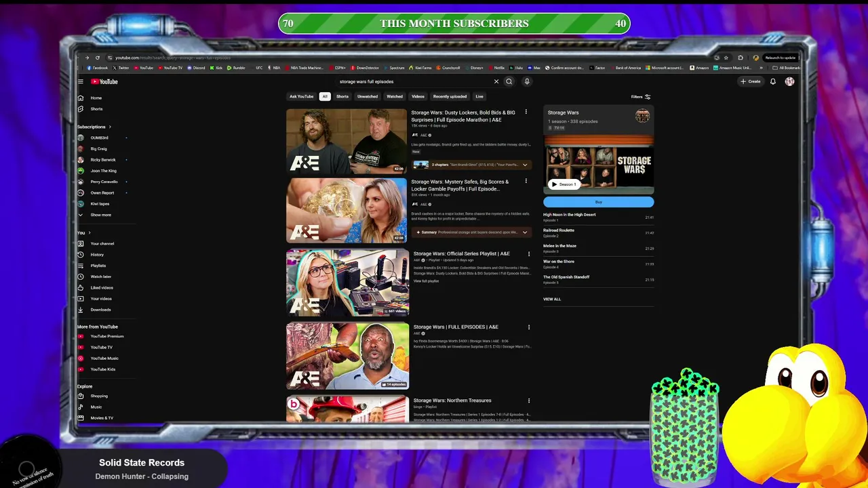868x488 pixels.
Task: Play episode Melee in the Maze
Action: 559,246
